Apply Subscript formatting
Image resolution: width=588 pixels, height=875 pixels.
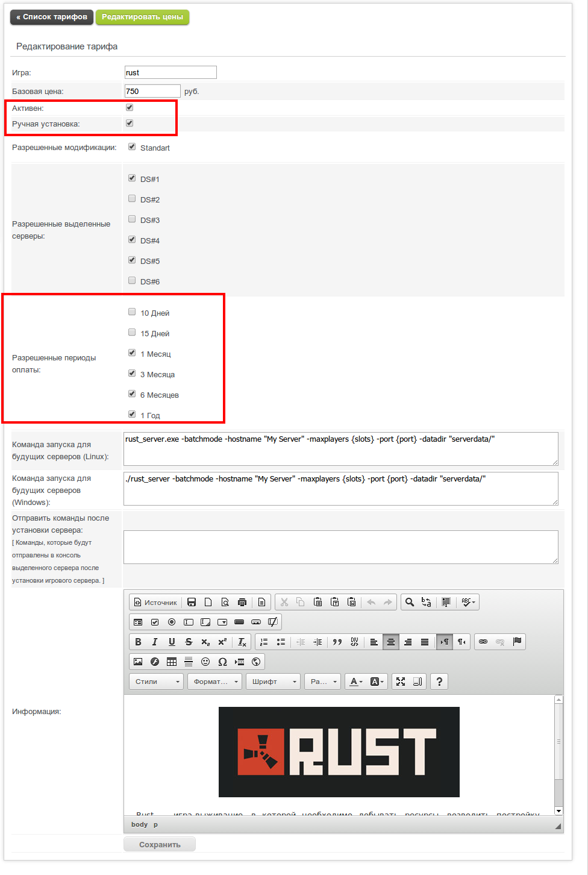(x=205, y=642)
